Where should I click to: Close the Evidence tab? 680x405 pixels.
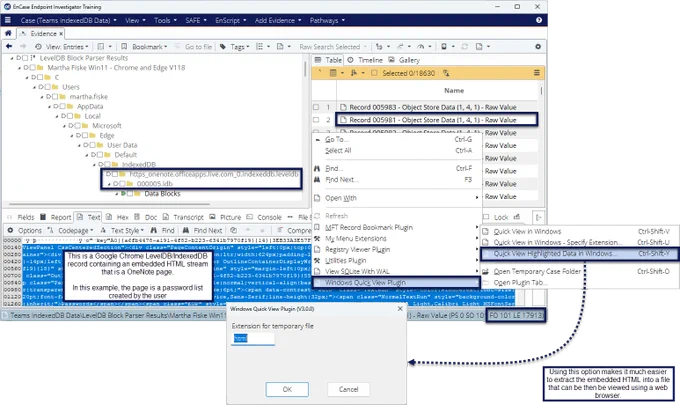[61, 33]
